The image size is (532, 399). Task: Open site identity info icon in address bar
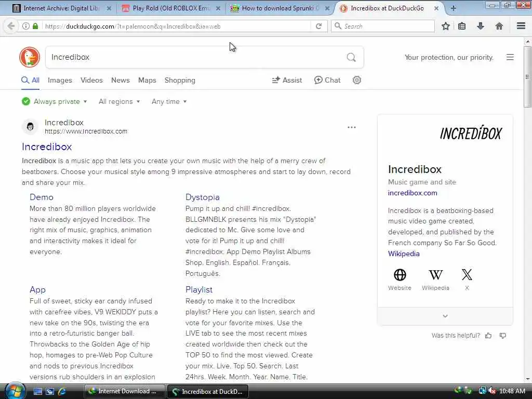tap(26, 26)
